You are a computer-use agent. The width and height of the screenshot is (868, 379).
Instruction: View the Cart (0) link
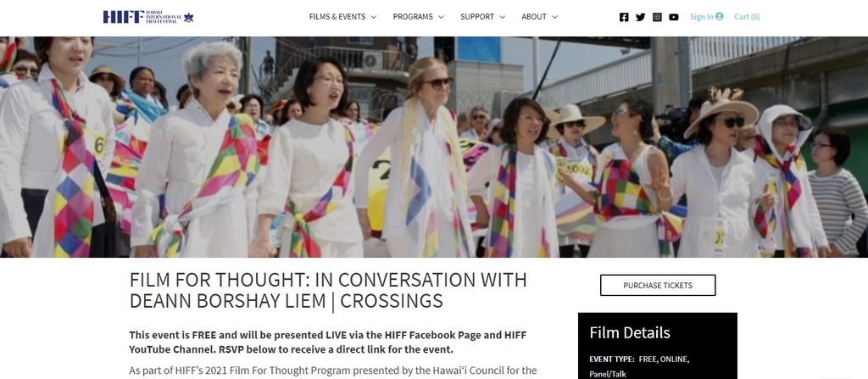click(747, 17)
